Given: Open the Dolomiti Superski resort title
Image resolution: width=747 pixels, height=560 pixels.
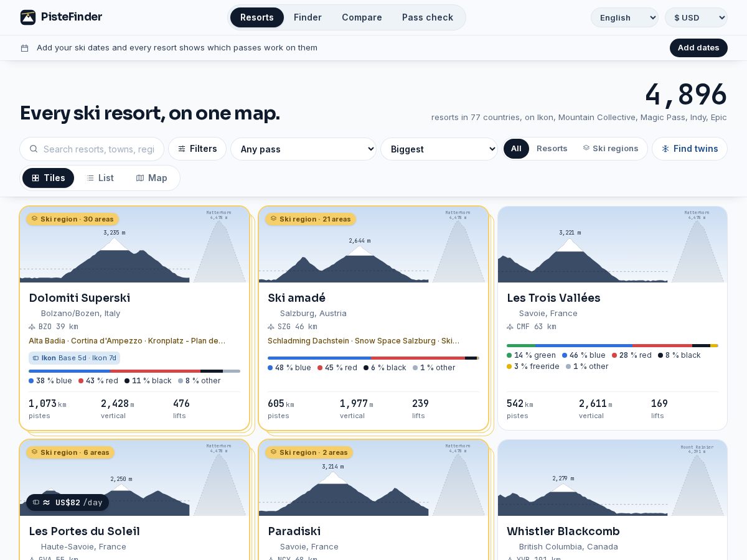Looking at the screenshot, I should click(80, 298).
